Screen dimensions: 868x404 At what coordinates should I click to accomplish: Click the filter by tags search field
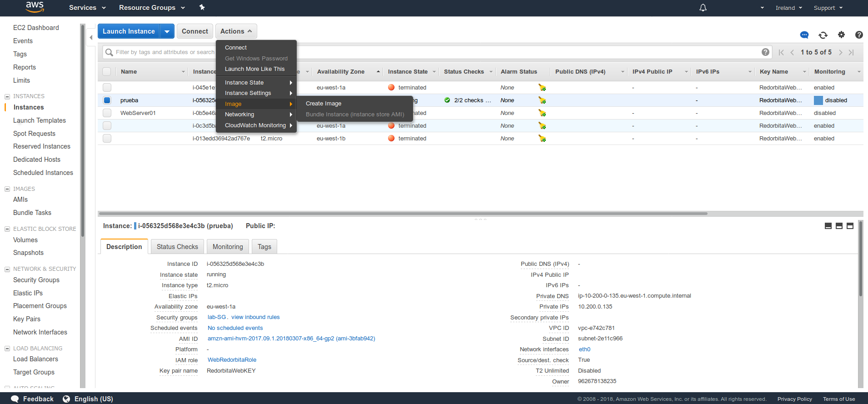pyautogui.click(x=164, y=52)
